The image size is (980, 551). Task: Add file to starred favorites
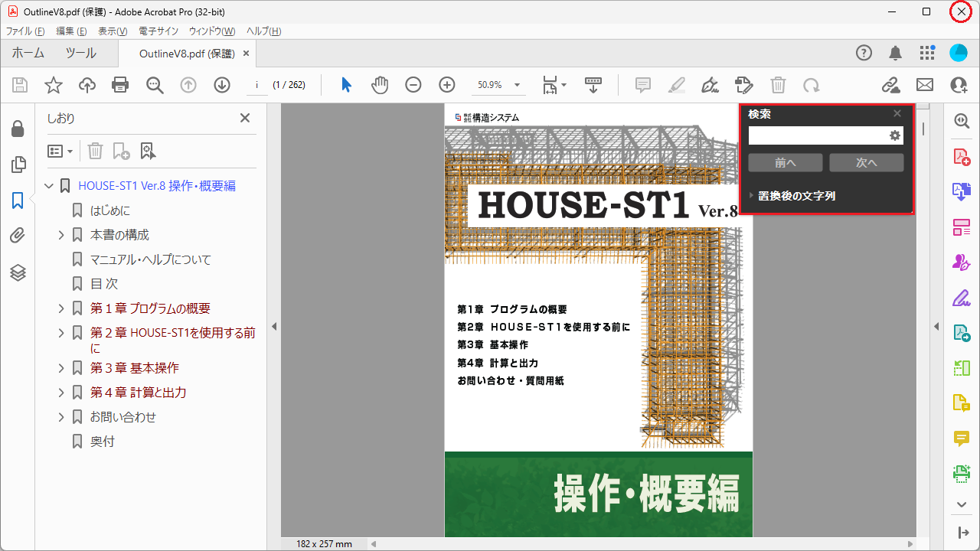point(54,85)
